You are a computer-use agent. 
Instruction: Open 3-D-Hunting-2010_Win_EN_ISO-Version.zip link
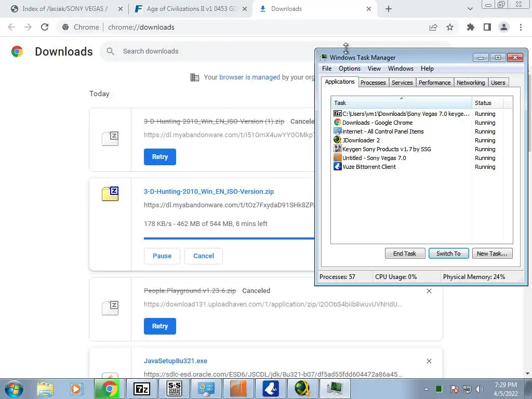click(x=209, y=191)
